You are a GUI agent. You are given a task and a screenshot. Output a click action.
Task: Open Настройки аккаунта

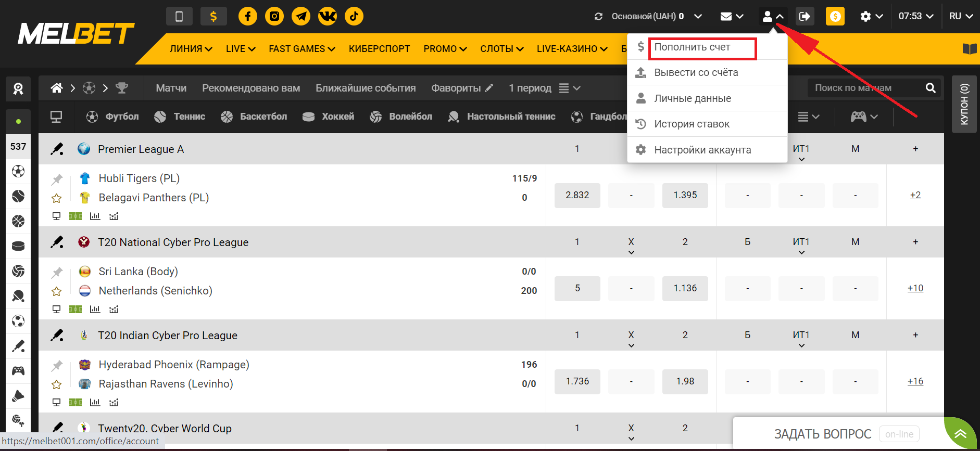pos(707,150)
